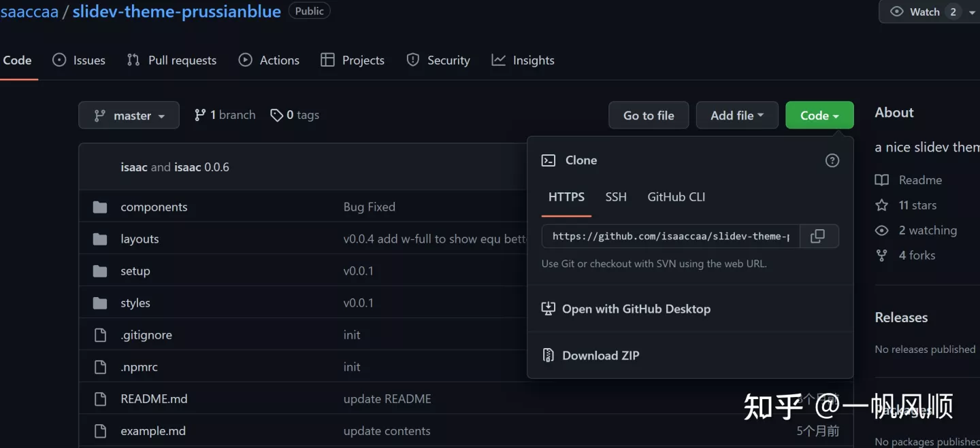This screenshot has width=980, height=448.
Task: Select the components folder icon
Action: pos(100,207)
